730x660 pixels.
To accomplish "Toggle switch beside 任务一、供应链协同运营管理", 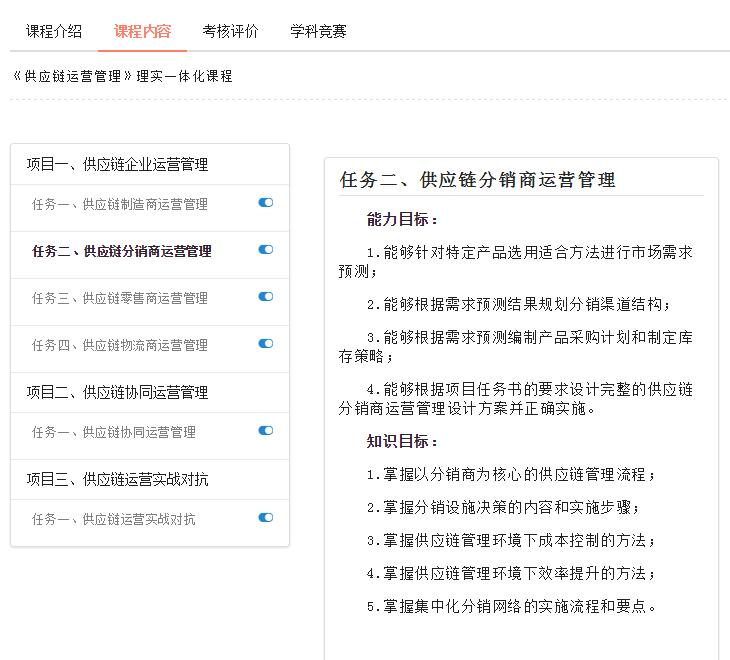I will click(x=265, y=431).
